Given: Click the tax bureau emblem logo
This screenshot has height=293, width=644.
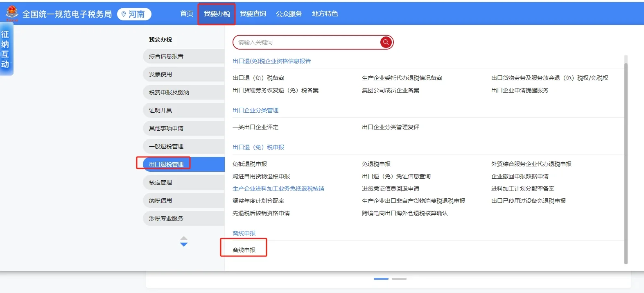Looking at the screenshot, I should click(x=12, y=14).
